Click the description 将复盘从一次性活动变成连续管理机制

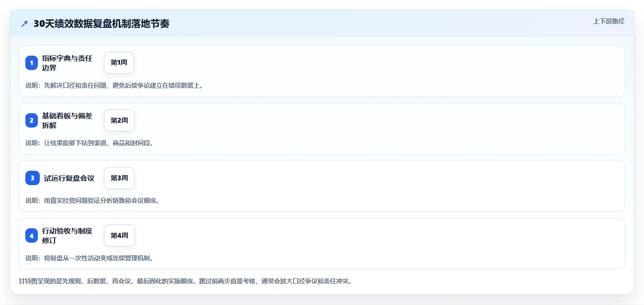89,258
